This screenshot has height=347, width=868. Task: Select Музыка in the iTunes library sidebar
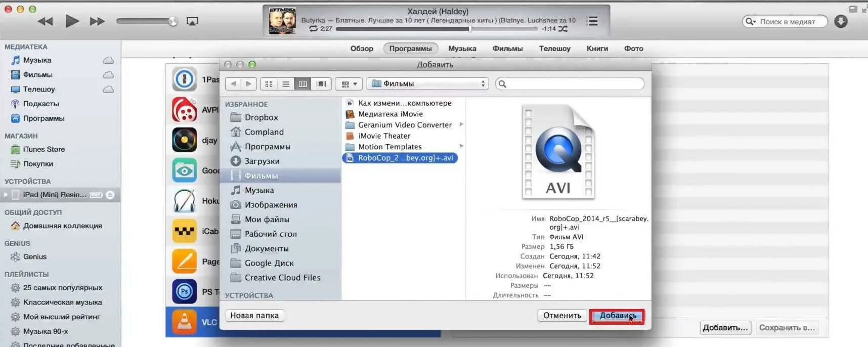(x=37, y=60)
